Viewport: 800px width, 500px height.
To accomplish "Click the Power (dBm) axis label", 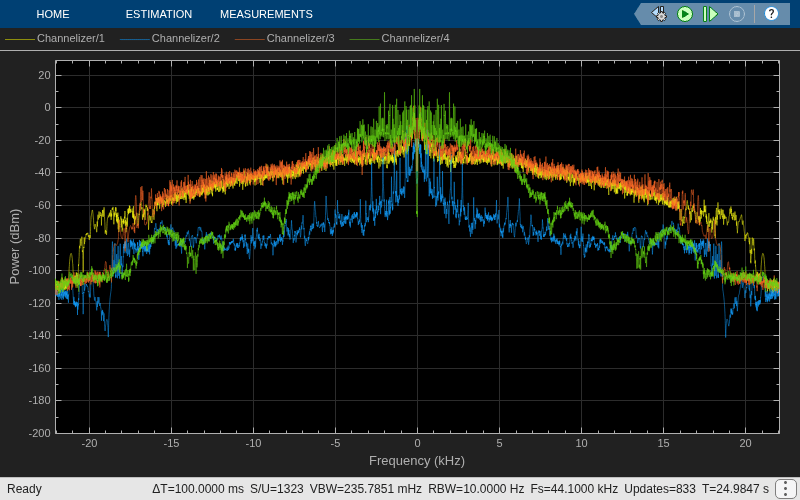I will coord(15,246).
